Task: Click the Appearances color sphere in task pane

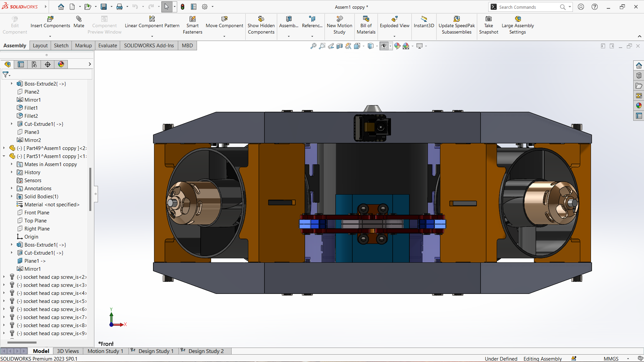Action: [x=639, y=106]
